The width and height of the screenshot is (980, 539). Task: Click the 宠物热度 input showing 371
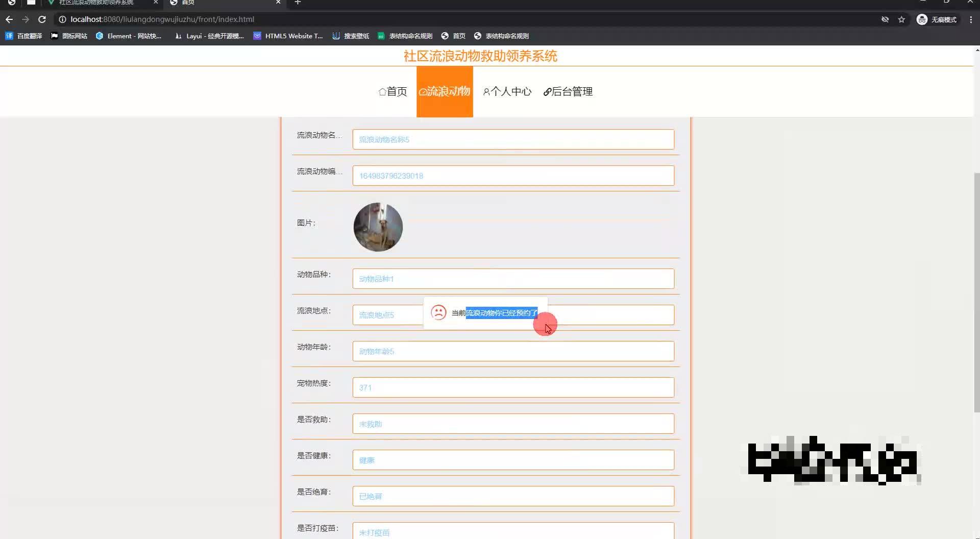coord(513,387)
